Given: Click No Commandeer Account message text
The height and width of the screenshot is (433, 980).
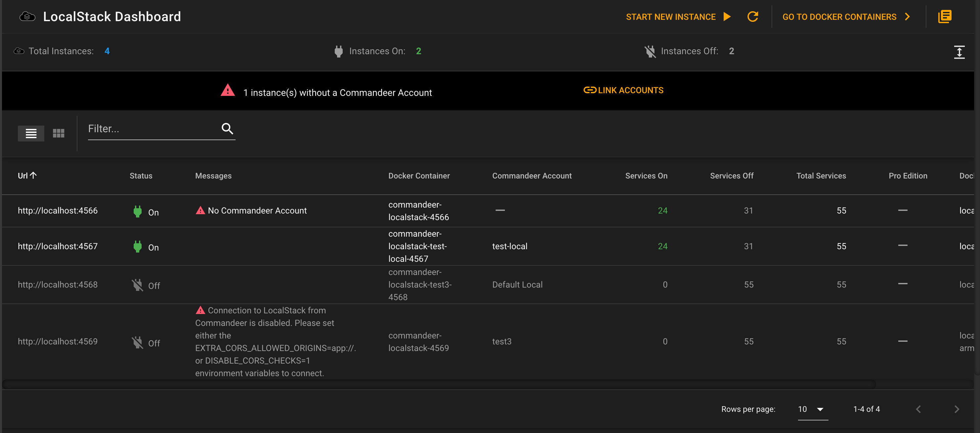Looking at the screenshot, I should pos(257,210).
